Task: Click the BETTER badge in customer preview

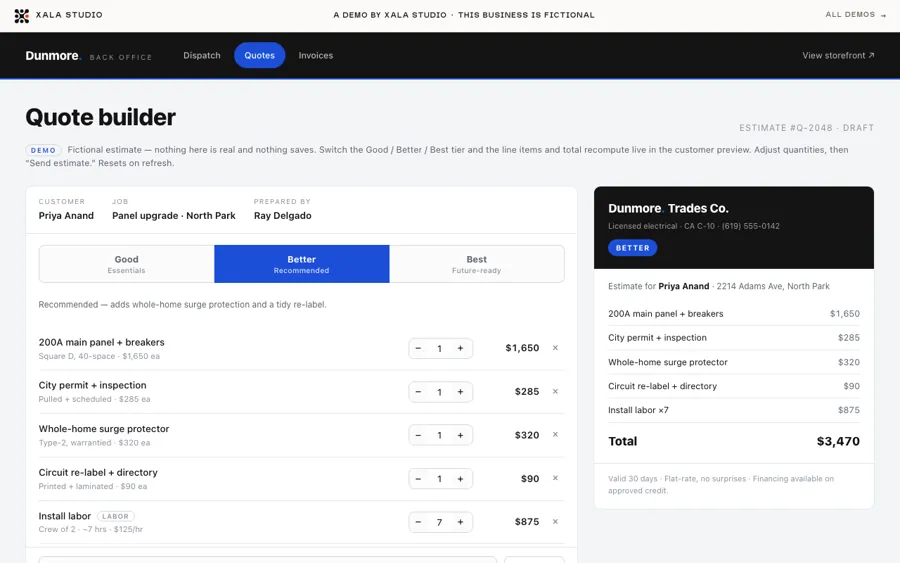Action: tap(633, 248)
